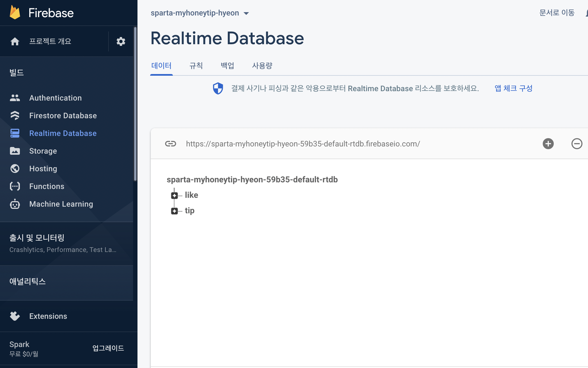Open 프로젝트 개요 in sidebar
The width and height of the screenshot is (588, 368).
tap(50, 41)
